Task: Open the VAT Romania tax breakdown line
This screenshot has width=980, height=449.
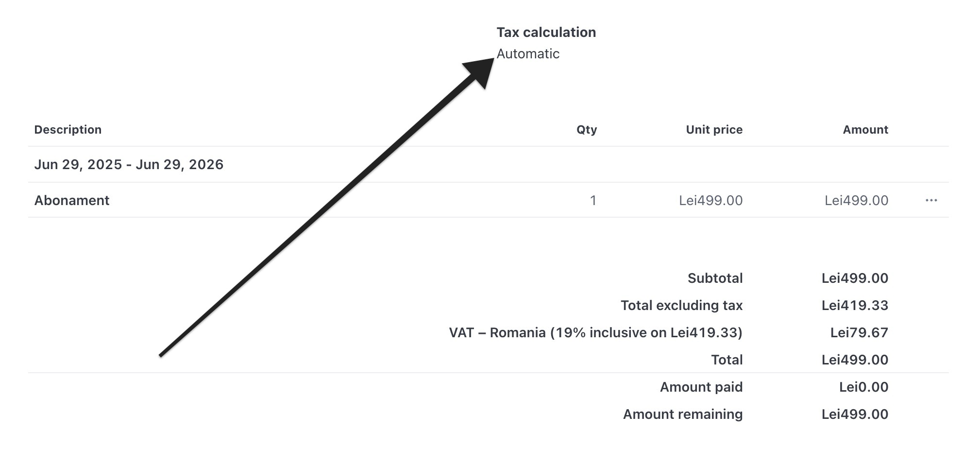Action: (x=595, y=332)
